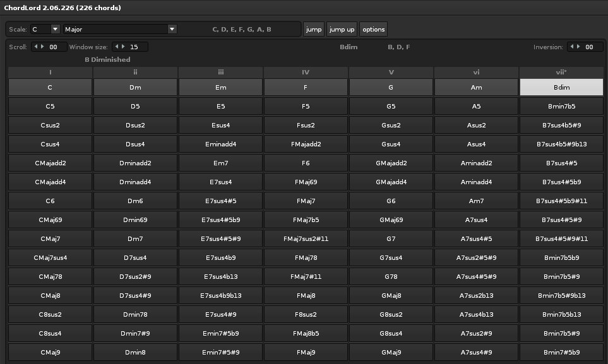Select the highlighted Bdim chord
This screenshot has height=364, width=608.
561,87
